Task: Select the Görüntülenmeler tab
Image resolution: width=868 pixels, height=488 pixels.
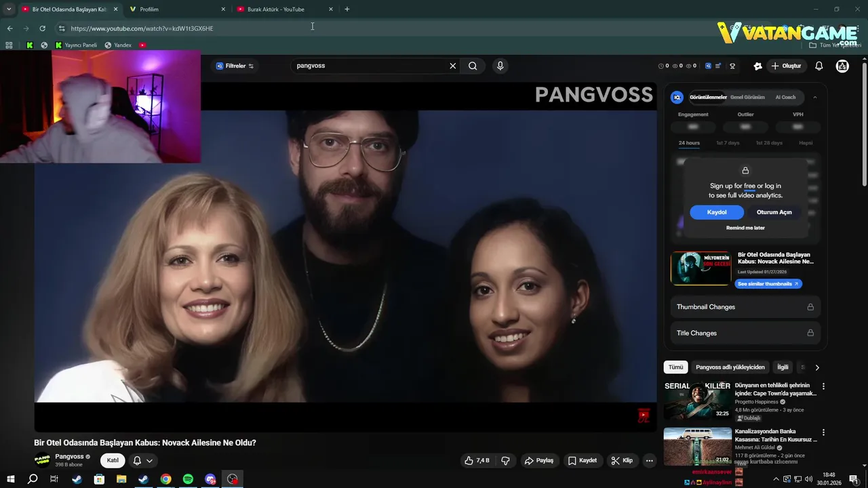Action: point(708,97)
